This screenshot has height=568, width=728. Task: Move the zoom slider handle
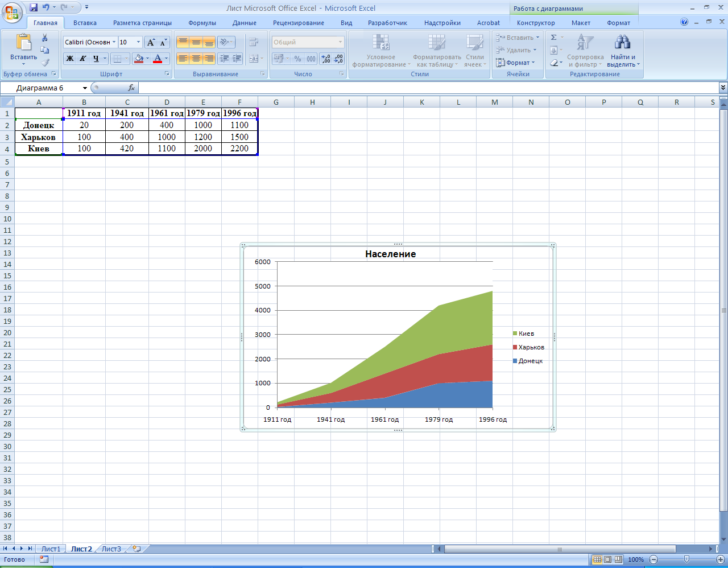687,559
